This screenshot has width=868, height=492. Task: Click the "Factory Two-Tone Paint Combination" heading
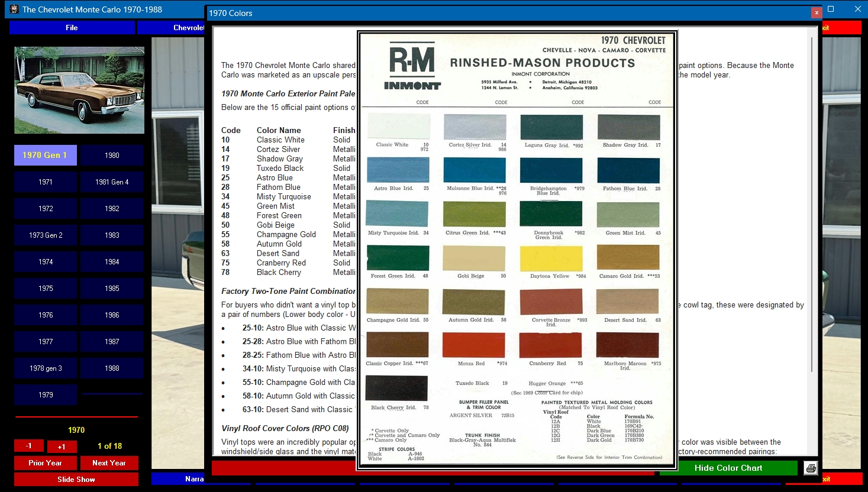pyautogui.click(x=288, y=291)
